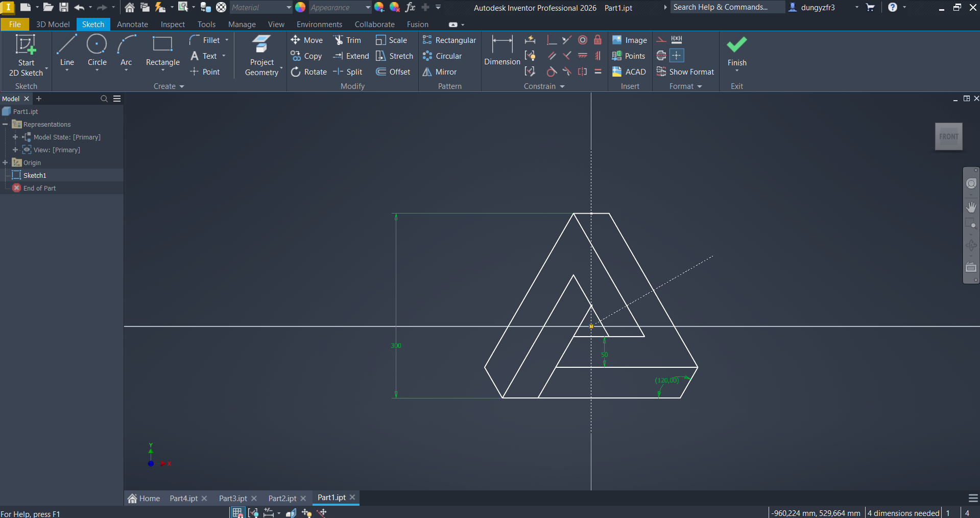Insert an ACAD file
The width and height of the screenshot is (980, 518).
[629, 72]
